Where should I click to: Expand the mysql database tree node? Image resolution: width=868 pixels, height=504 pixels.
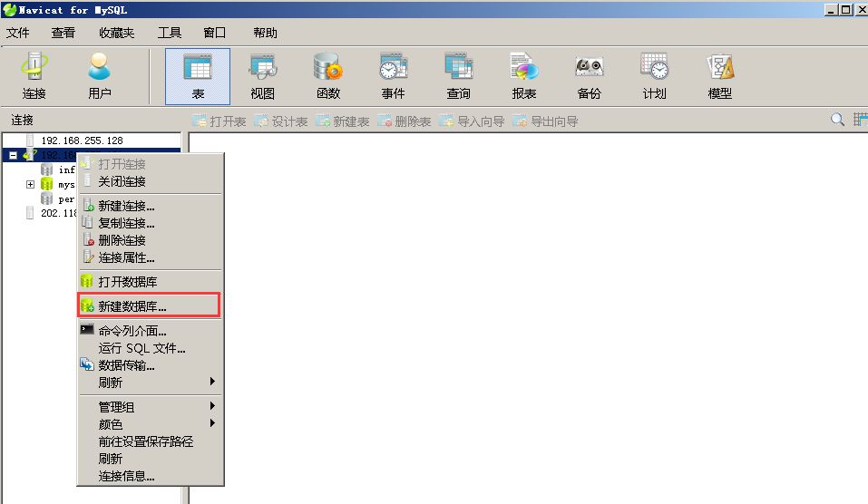point(30,184)
